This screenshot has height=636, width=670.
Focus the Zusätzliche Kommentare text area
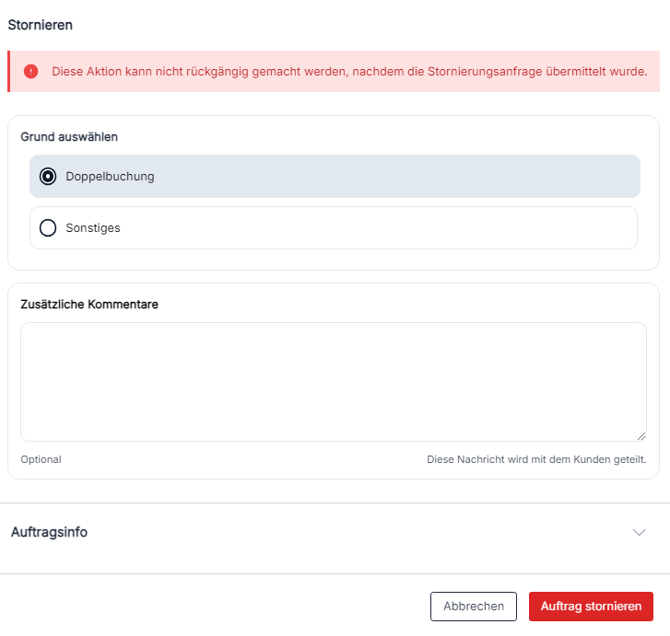point(333,382)
